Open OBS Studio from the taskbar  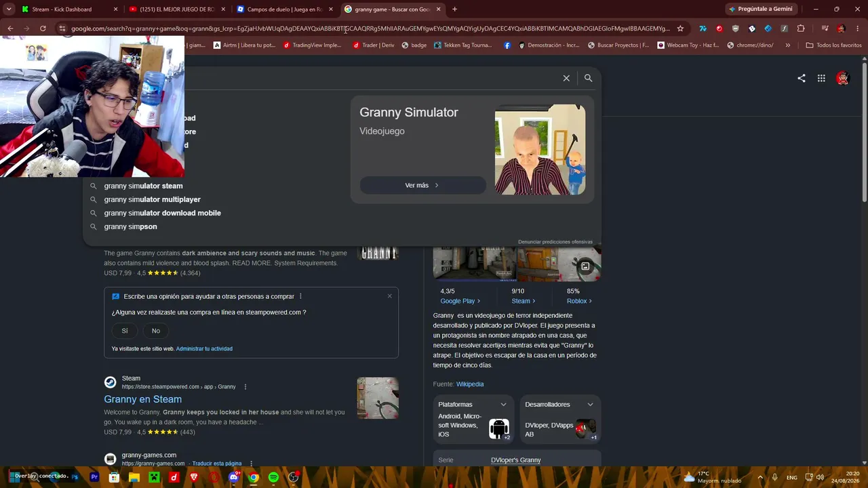[294, 477]
